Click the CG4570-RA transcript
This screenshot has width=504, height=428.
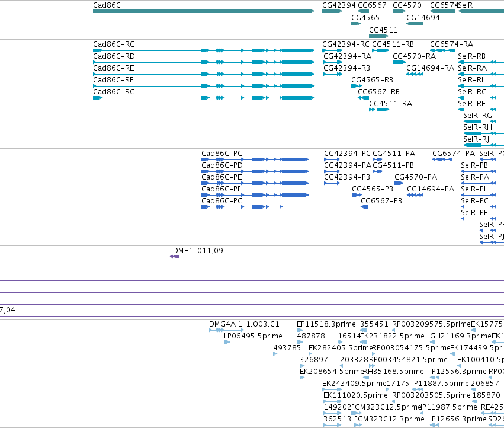pos(399,62)
